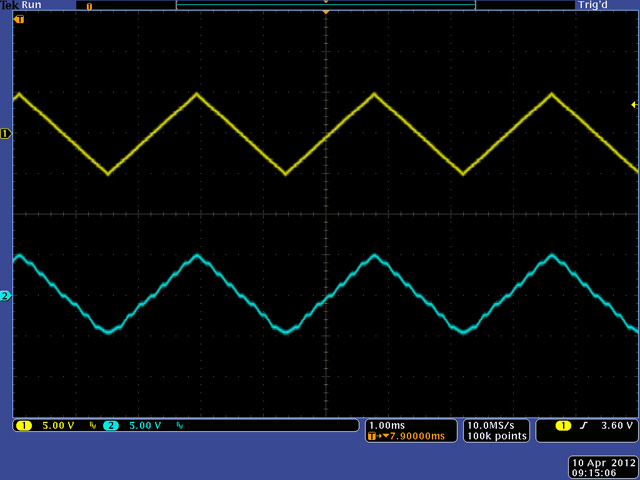This screenshot has width=640, height=480.
Task: Select the trigger level arrow on right edge
Action: click(x=633, y=105)
